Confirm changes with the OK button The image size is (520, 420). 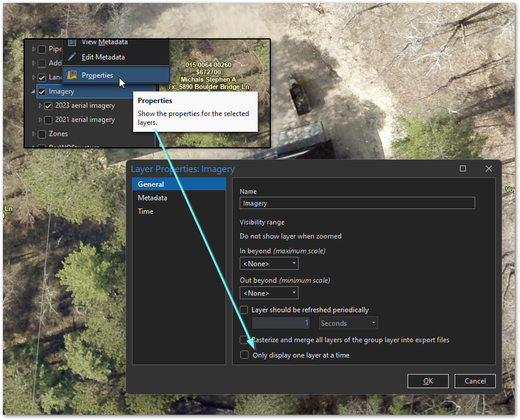point(428,381)
